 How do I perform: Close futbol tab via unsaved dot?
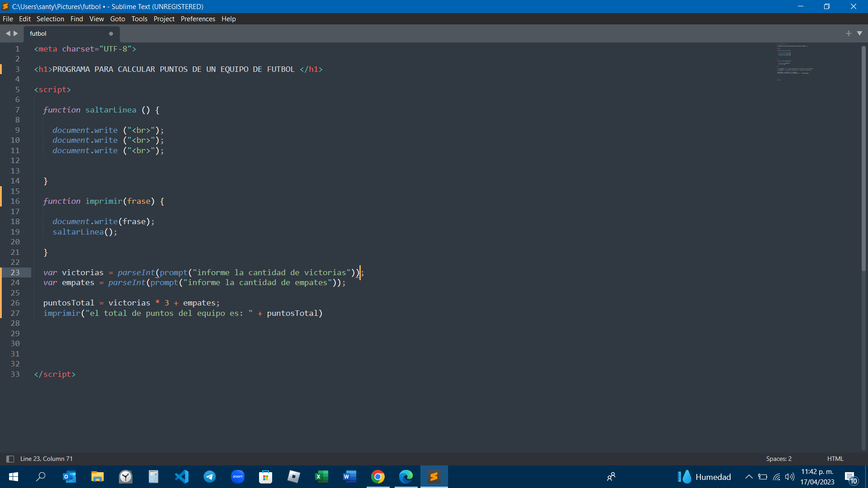(111, 34)
